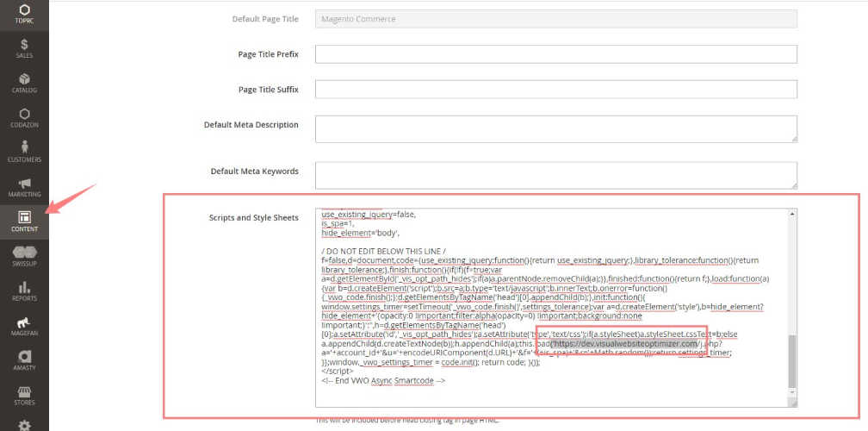Click into Default Meta Keywords textarea
The height and width of the screenshot is (431, 868).
[x=555, y=175]
